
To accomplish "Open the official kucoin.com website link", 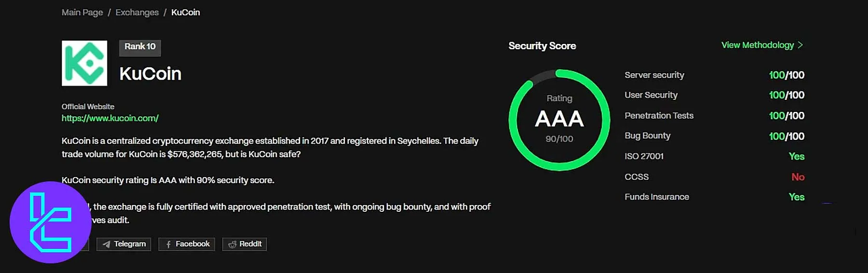I will point(110,118).
